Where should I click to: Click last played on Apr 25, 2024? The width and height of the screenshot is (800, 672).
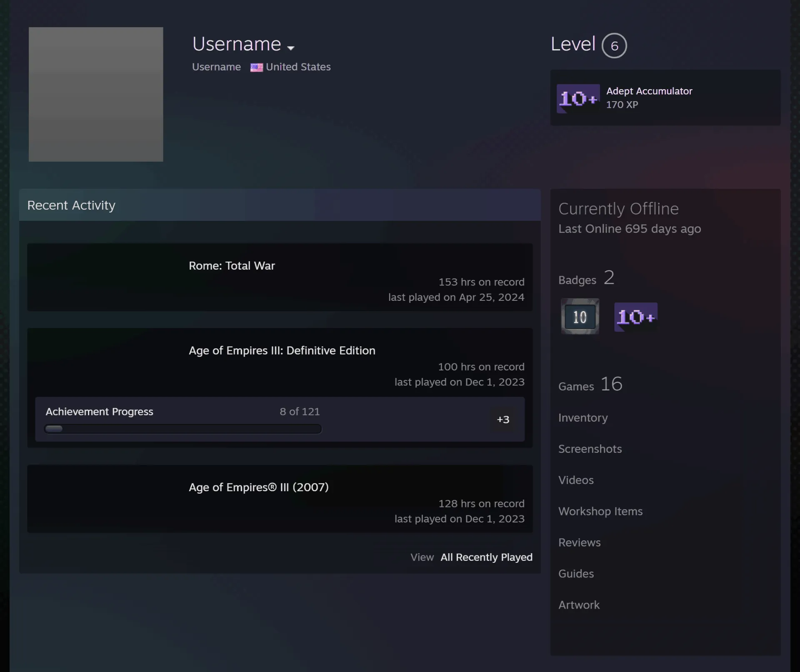[x=456, y=297]
